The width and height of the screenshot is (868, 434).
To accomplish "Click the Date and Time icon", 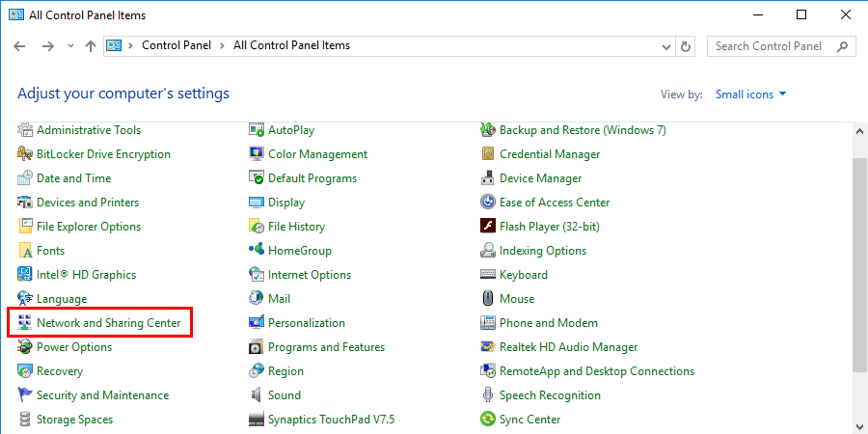I will (25, 178).
